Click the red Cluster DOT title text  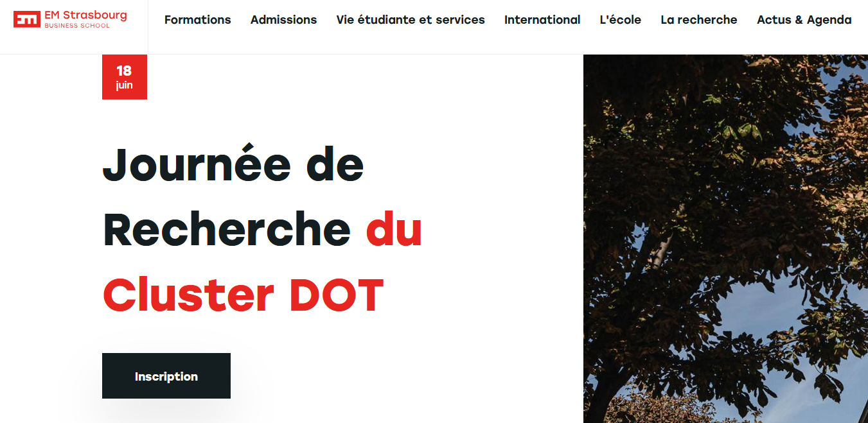click(x=243, y=295)
